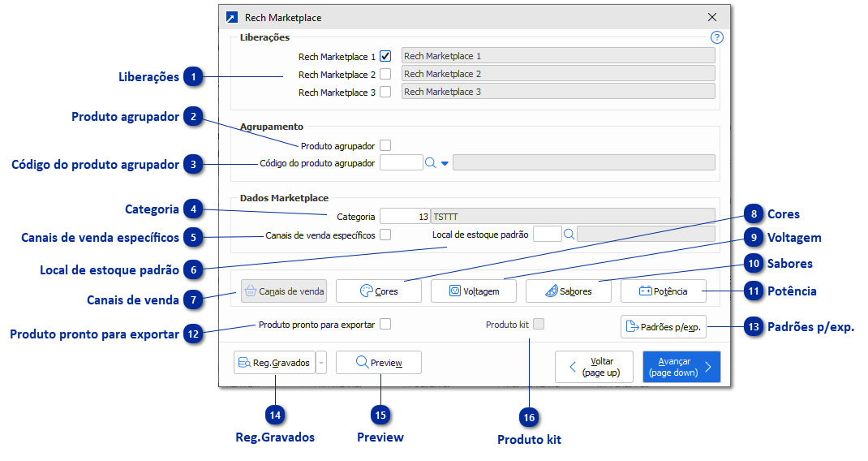Viewport: 868px width, 461px height.
Task: Click the Rech Marketplace 3 description field
Action: click(558, 91)
